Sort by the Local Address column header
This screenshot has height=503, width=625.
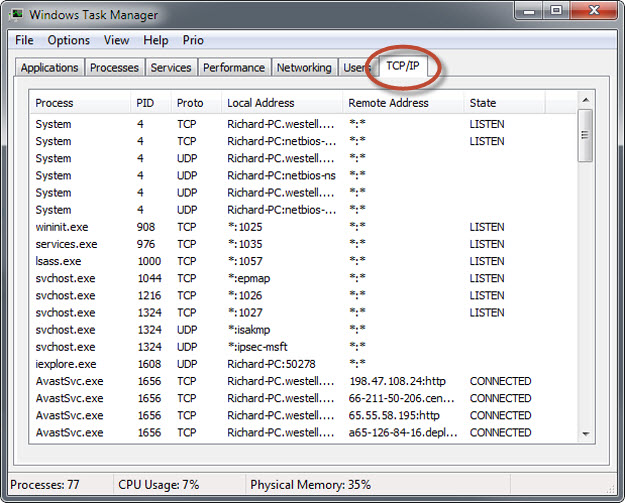(x=281, y=103)
